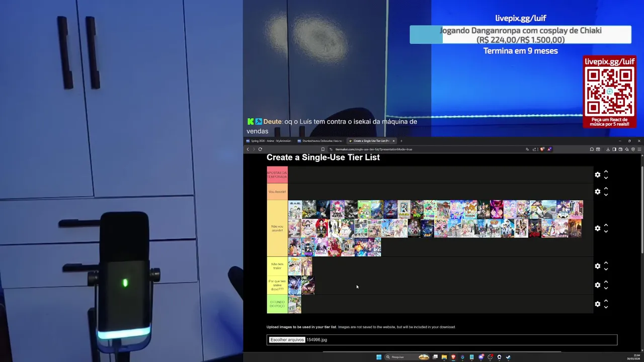Move Por que tem anime disso tier down
The width and height of the screenshot is (644, 362).
pos(606,288)
